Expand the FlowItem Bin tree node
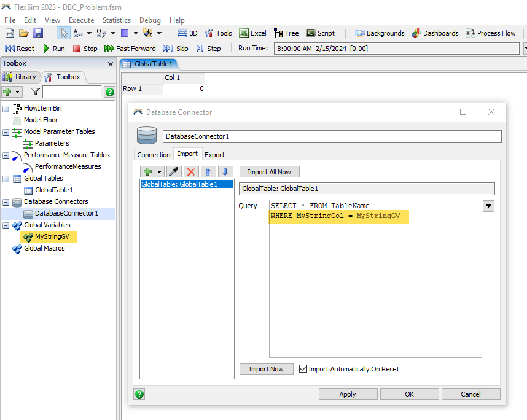The image size is (527, 420). coord(6,109)
